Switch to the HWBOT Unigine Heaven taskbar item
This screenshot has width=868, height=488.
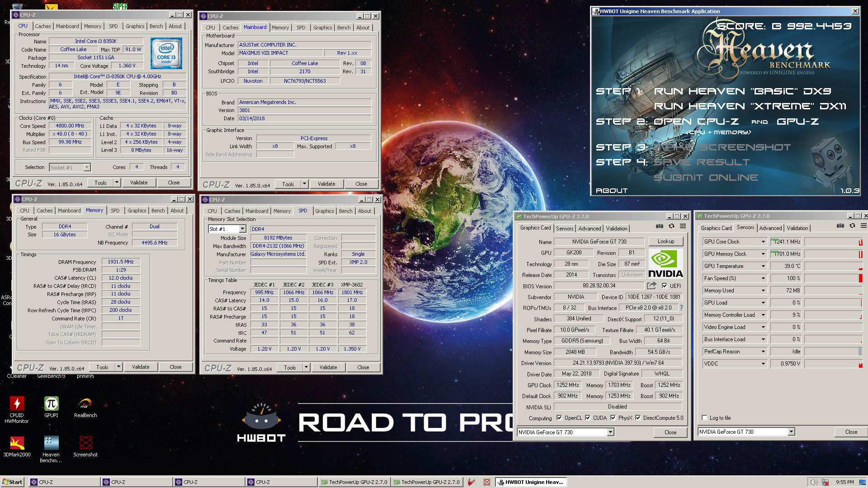(x=531, y=482)
